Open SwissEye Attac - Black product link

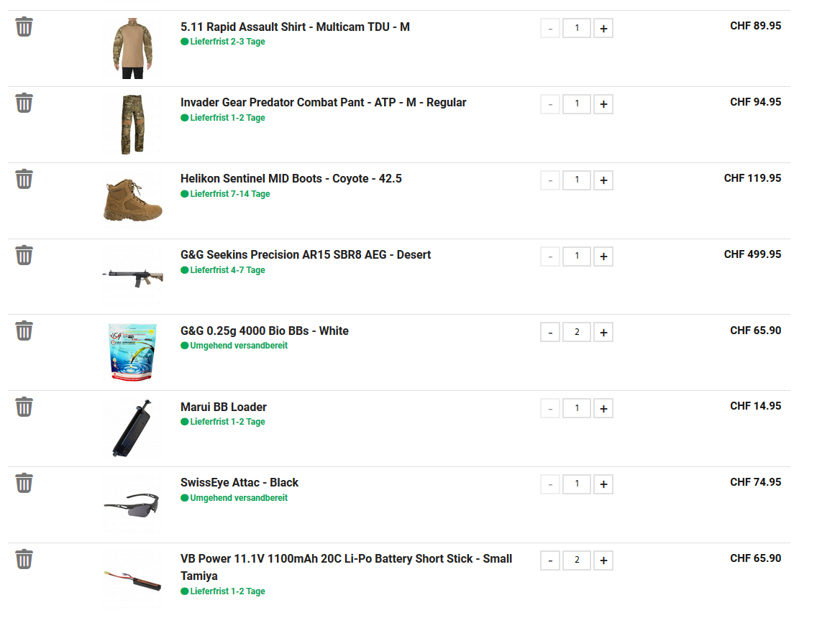[x=239, y=483]
